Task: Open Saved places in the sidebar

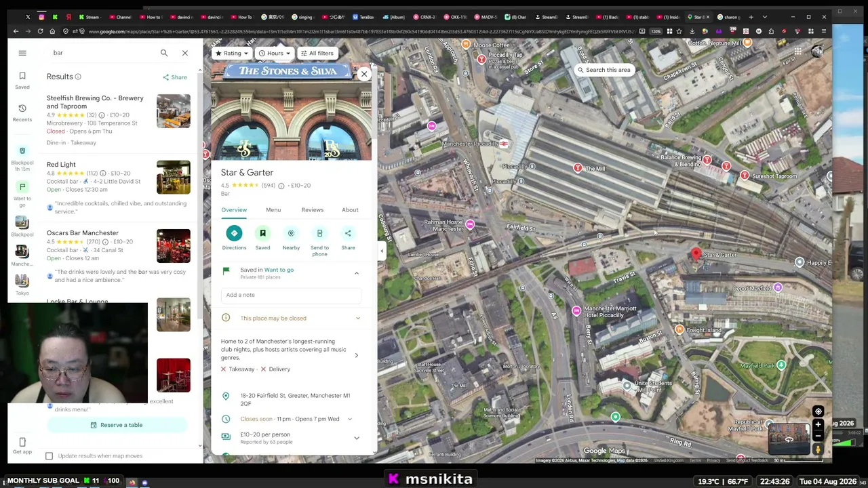Action: (x=22, y=80)
